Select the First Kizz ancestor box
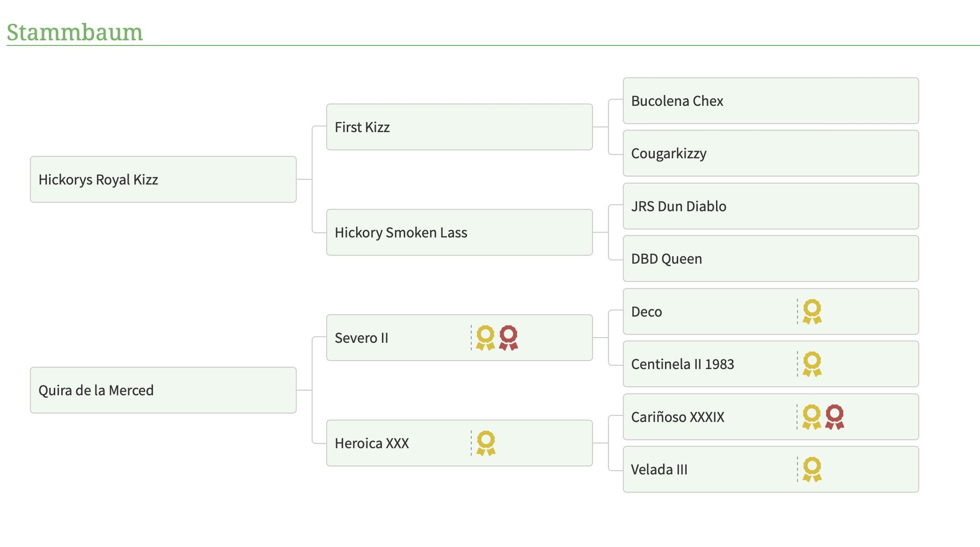This screenshot has width=980, height=547. [459, 127]
